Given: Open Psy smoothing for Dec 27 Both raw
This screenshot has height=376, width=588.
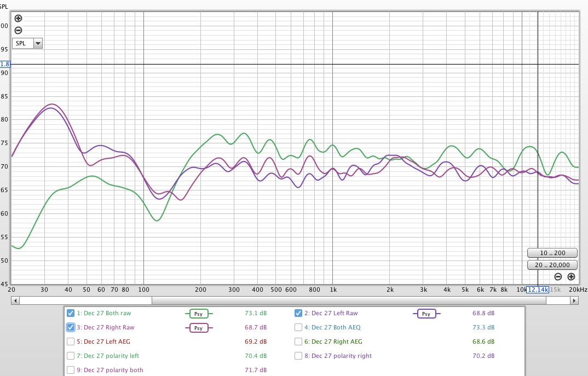Looking at the screenshot, I should pos(199,313).
